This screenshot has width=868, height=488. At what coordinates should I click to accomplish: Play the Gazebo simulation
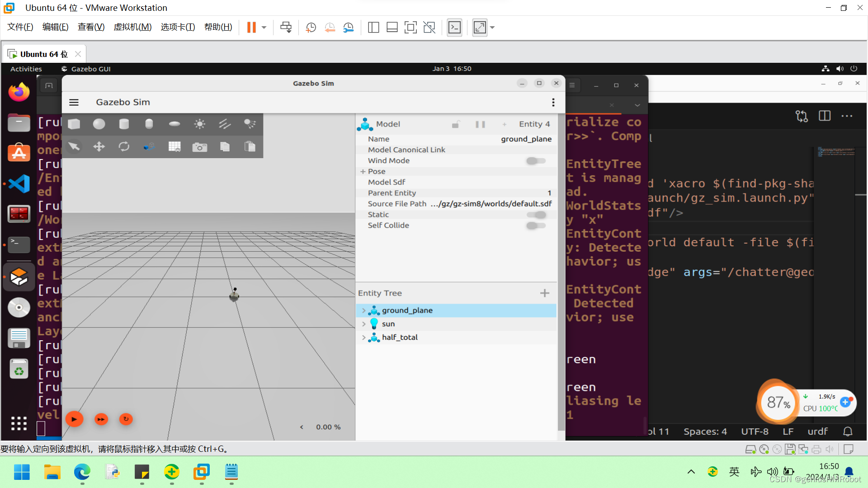point(74,419)
